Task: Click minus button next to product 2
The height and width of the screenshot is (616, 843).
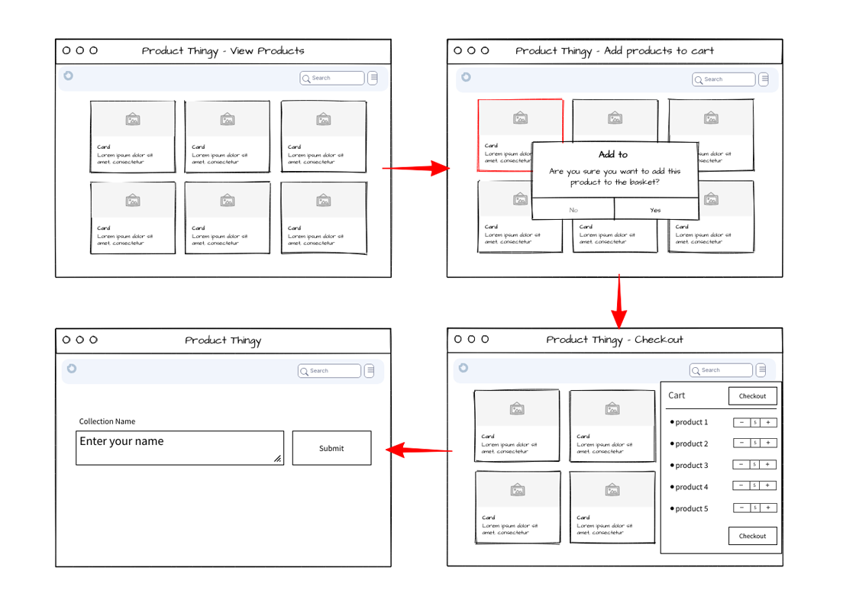Action: [741, 443]
